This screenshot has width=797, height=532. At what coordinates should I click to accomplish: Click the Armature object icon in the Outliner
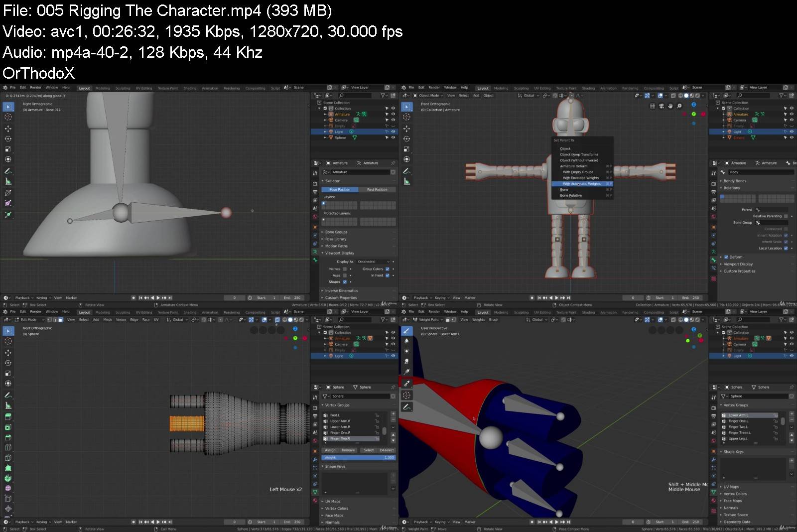point(331,114)
